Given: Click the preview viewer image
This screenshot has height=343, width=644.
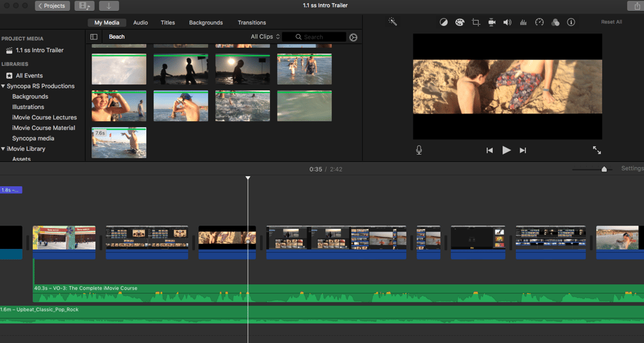Looking at the screenshot, I should coord(507,87).
